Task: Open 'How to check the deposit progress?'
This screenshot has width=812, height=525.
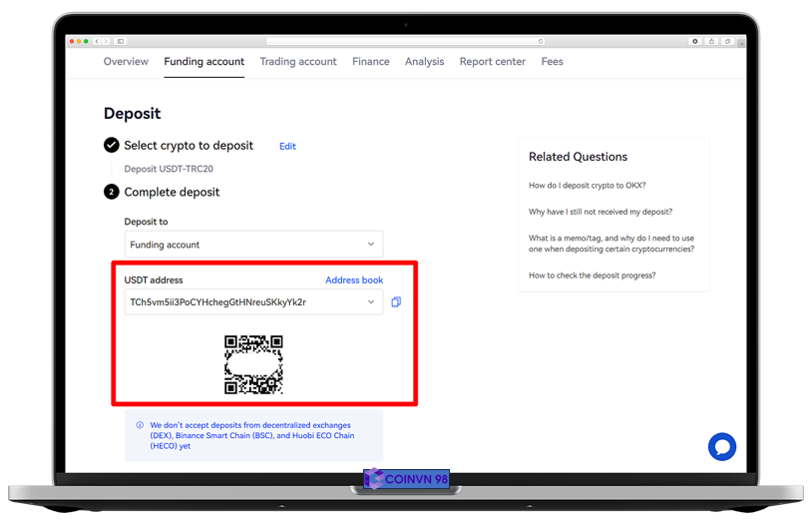Action: pyautogui.click(x=592, y=275)
